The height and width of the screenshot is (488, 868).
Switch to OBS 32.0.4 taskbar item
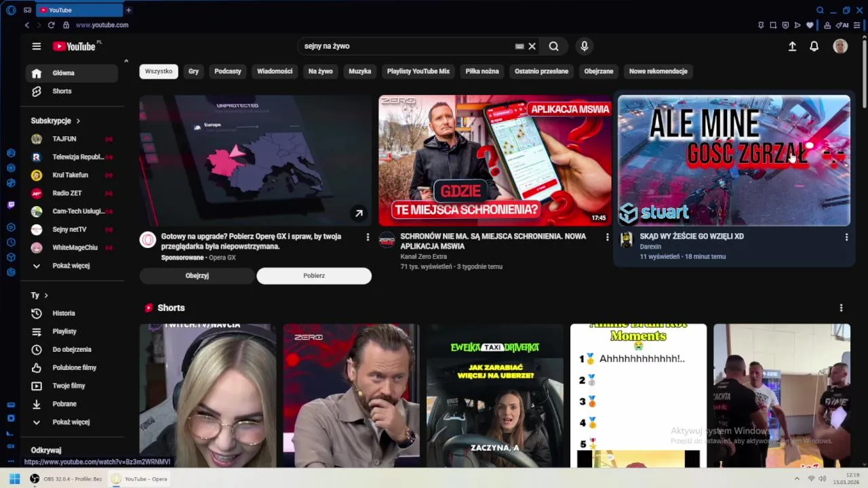coord(66,479)
